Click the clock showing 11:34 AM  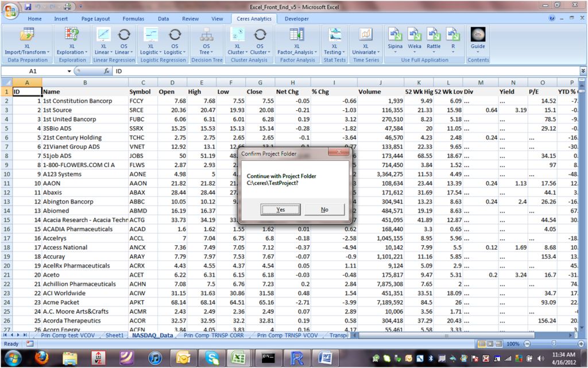[564, 355]
